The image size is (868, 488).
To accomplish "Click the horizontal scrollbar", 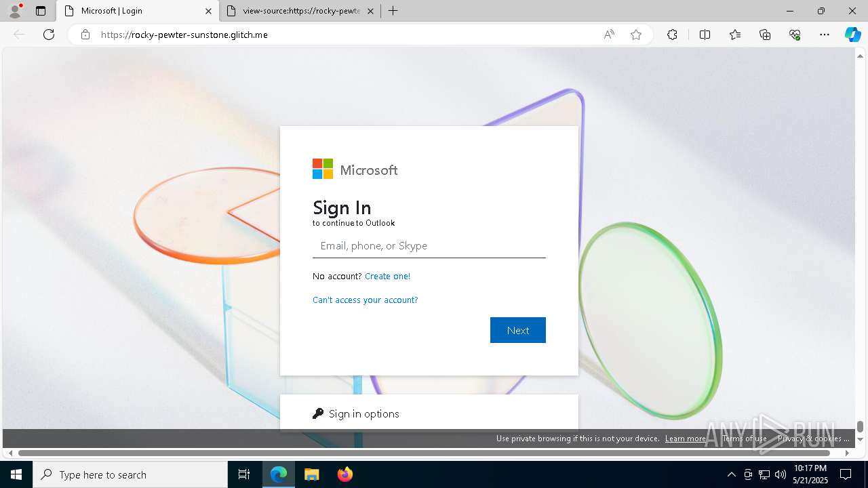I will point(424,453).
